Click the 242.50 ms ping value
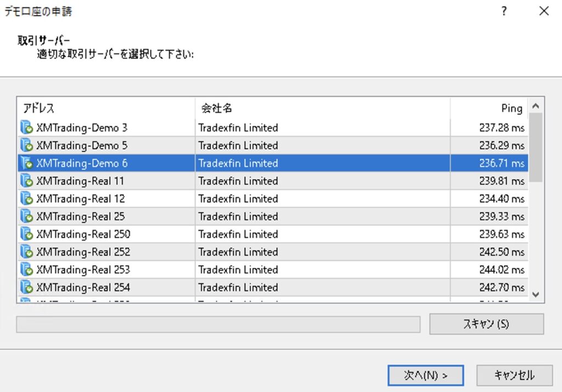 pos(502,252)
